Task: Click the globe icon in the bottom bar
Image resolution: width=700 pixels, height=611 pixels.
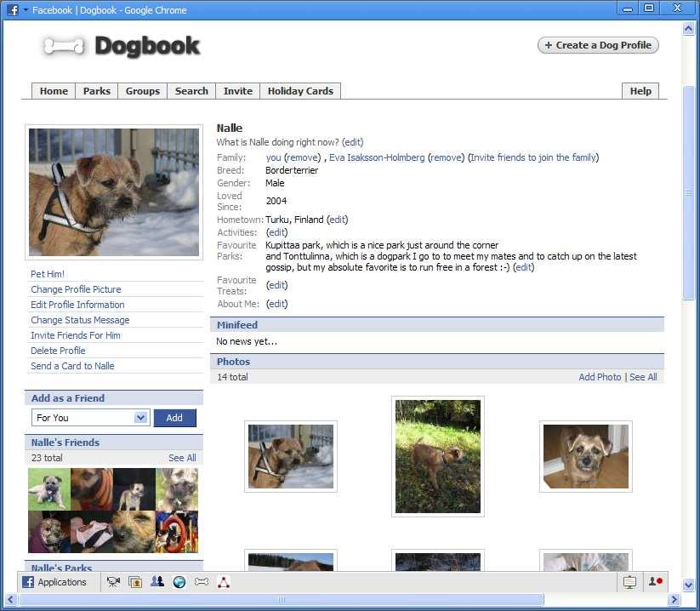Action: coord(179,582)
